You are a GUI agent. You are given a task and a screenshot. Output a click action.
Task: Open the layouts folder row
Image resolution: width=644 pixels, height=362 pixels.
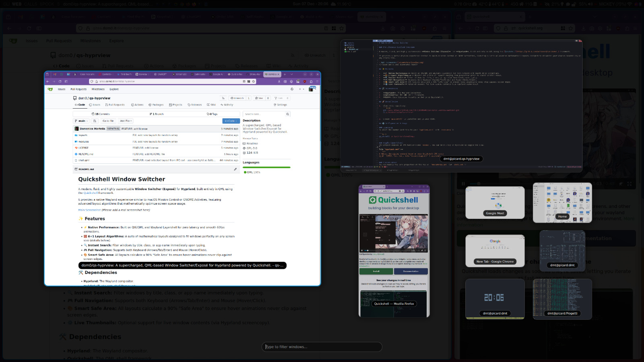[x=157, y=135]
